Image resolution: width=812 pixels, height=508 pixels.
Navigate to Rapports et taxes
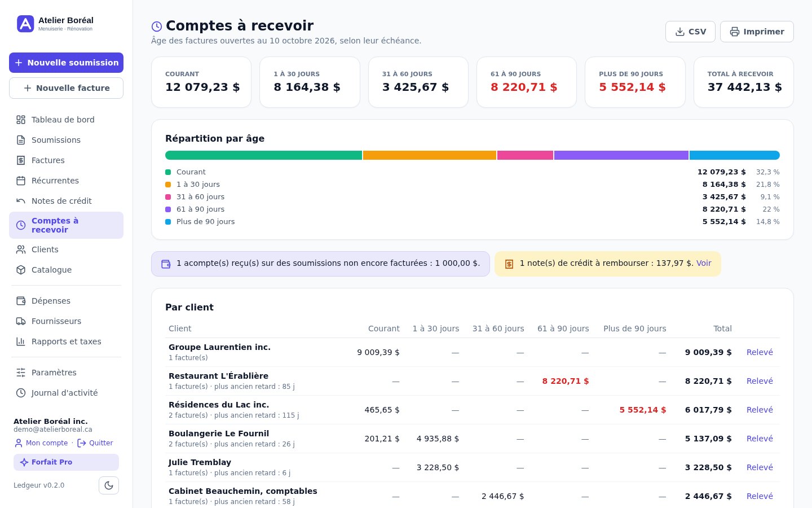click(x=66, y=341)
